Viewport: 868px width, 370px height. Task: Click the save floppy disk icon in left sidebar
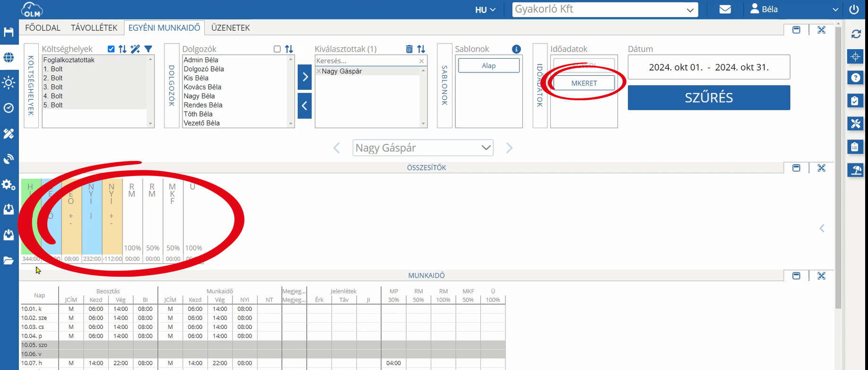(9, 32)
